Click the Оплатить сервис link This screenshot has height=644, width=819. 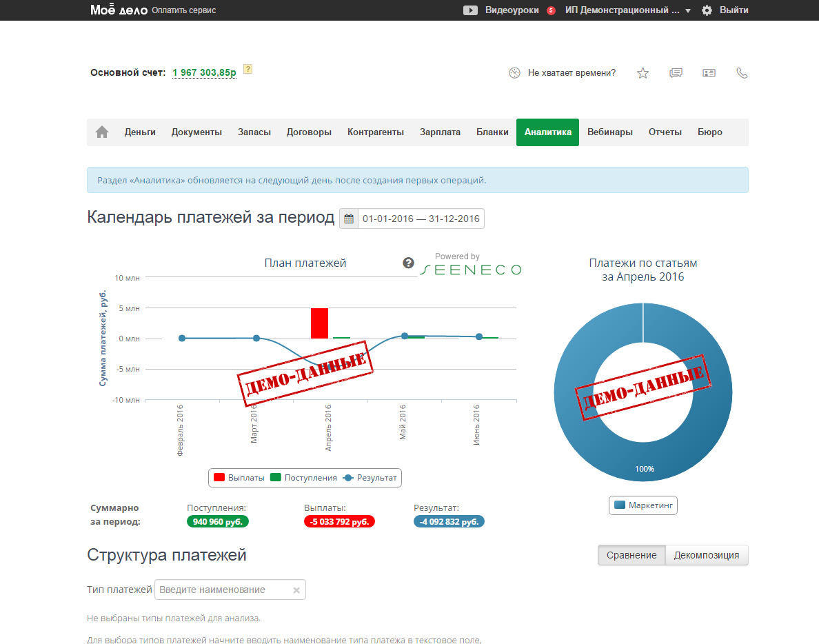[x=184, y=10]
